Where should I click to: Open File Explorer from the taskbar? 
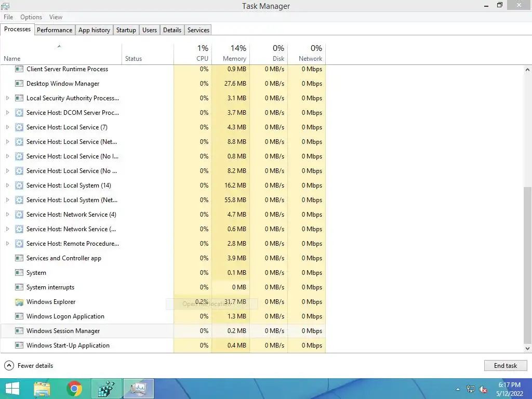point(42,389)
